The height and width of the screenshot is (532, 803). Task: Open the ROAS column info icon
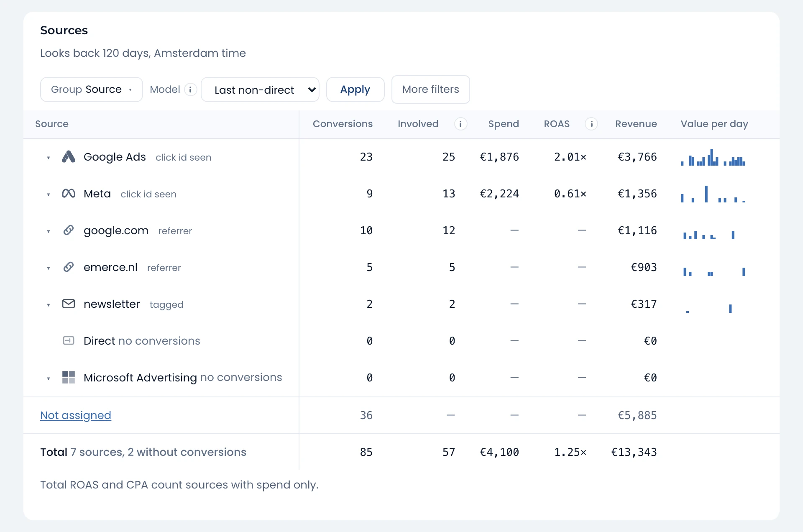pyautogui.click(x=591, y=124)
